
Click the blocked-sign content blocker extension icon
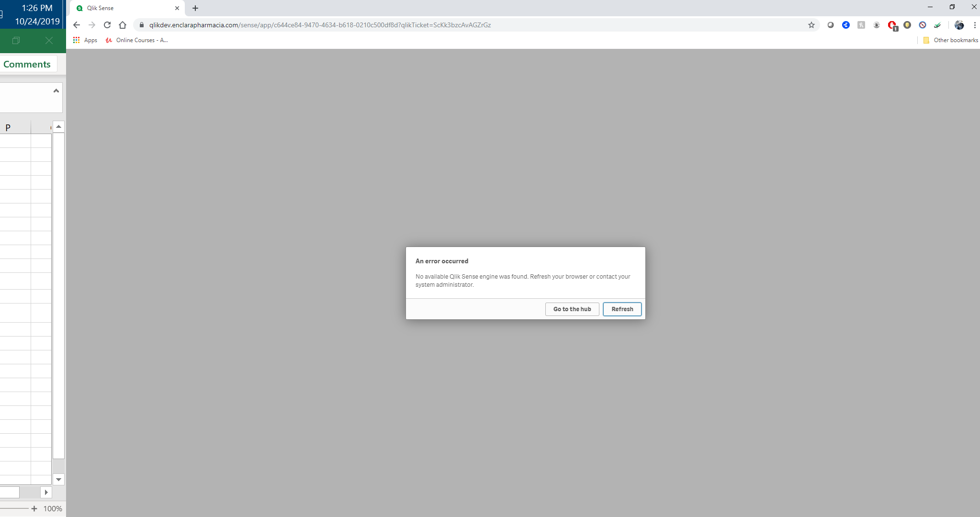click(x=923, y=25)
